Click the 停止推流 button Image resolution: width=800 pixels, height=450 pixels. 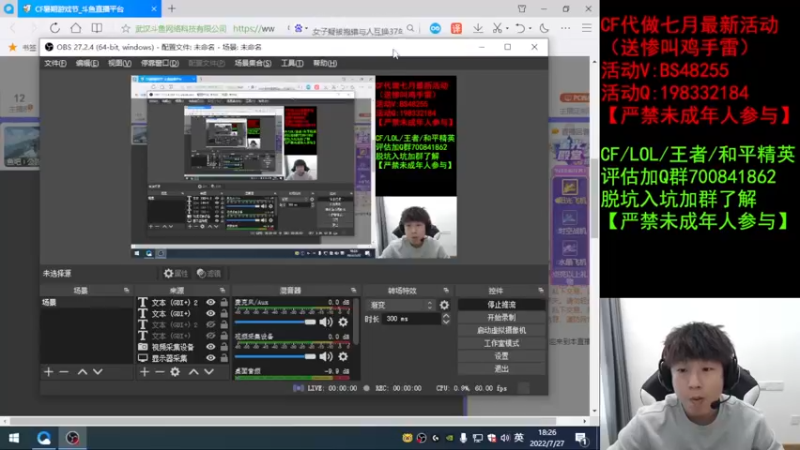tap(501, 305)
